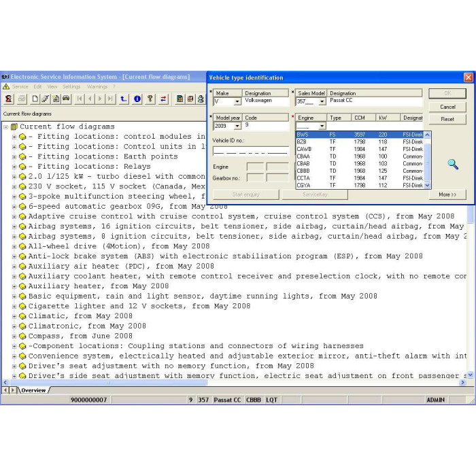The width and height of the screenshot is (476, 476).
Task: Click the document with star toolbar icon
Action: click(56, 99)
